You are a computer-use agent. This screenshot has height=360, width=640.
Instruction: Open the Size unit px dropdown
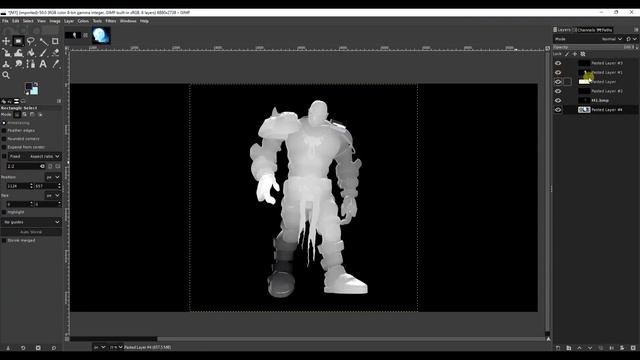coord(53,196)
